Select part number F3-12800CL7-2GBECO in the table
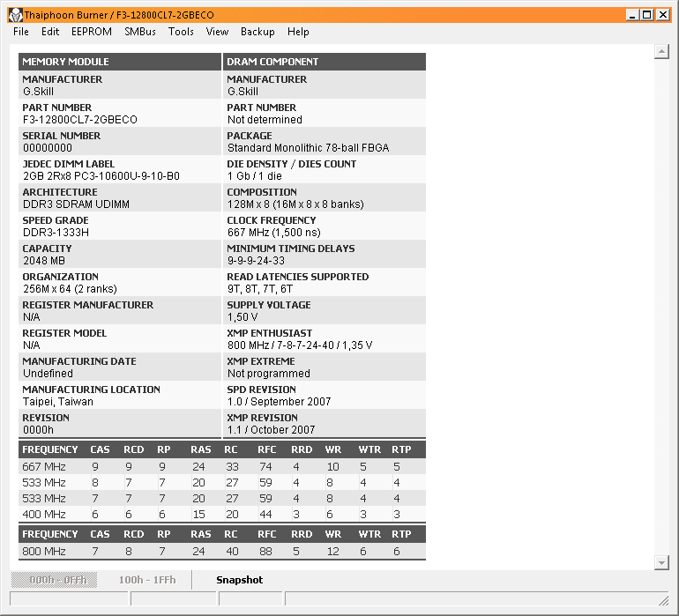 [x=80, y=120]
